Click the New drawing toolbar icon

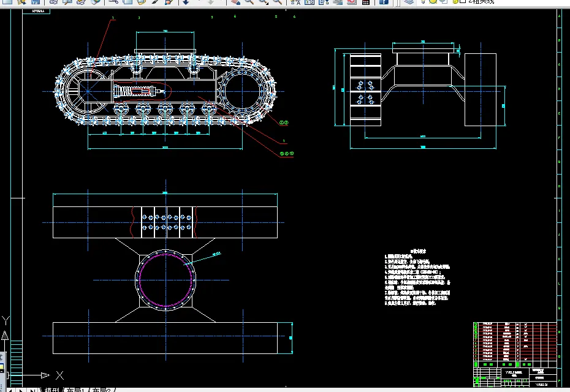coord(7,1)
